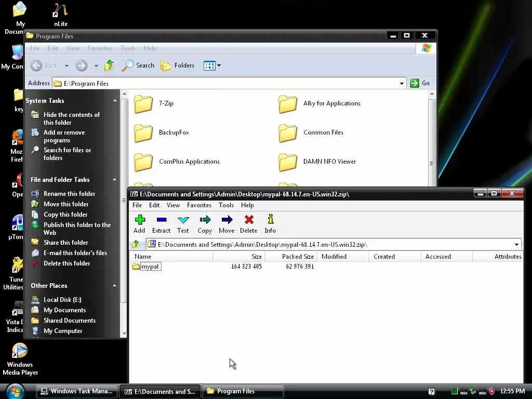Click the Windows Media Player desktop icon
Screen dimensions: 532x399
(x=20, y=359)
